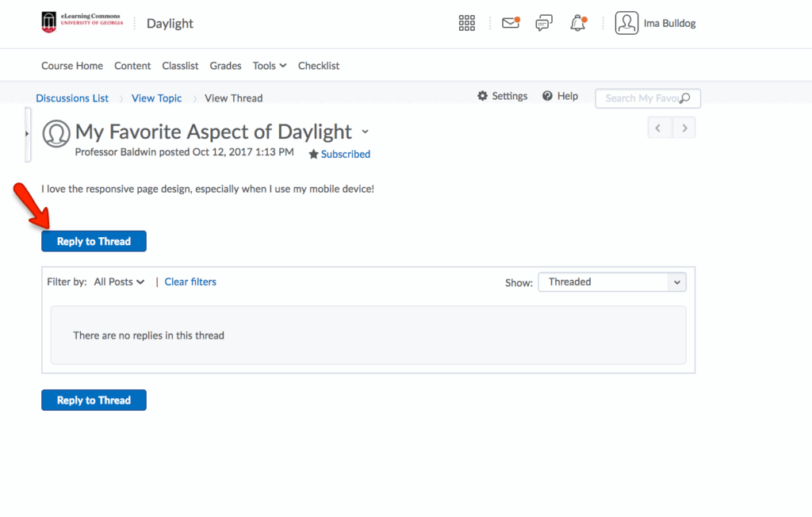Open the message alerts envelope icon

click(x=511, y=23)
